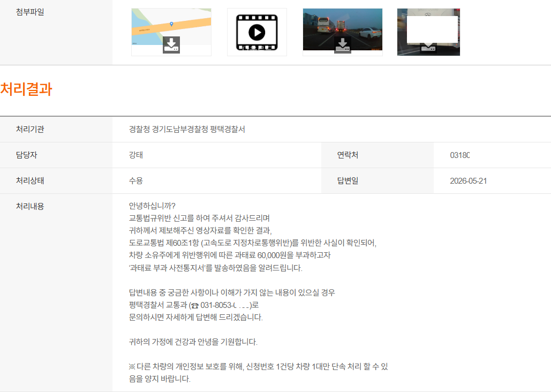551x392 pixels.
Task: Download the map attachment via its download icon
Action: 171,44
